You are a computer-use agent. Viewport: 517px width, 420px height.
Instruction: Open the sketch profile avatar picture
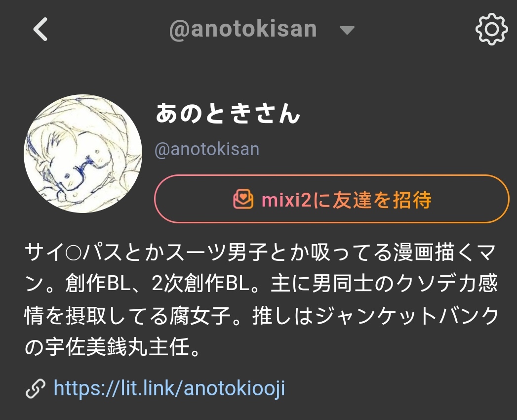click(83, 153)
